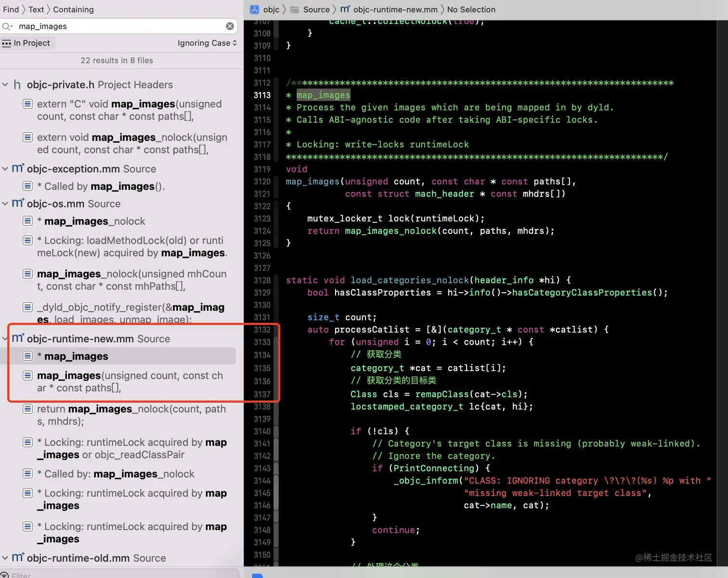Screen dimensions: 728x578
Task: Open objc-os.mm Source file row
Action: tap(74, 204)
